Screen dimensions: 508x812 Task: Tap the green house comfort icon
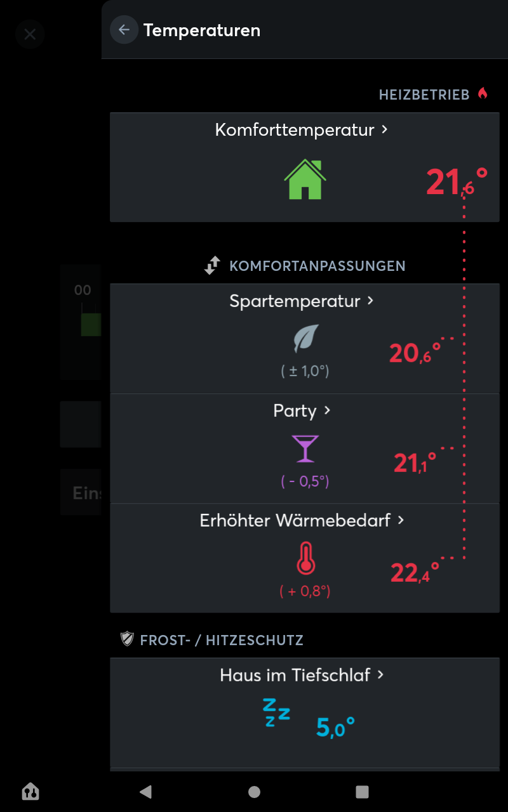coord(305,180)
